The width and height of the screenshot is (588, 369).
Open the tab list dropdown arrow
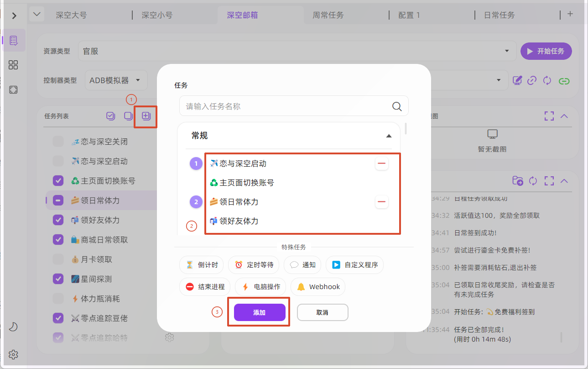36,15
